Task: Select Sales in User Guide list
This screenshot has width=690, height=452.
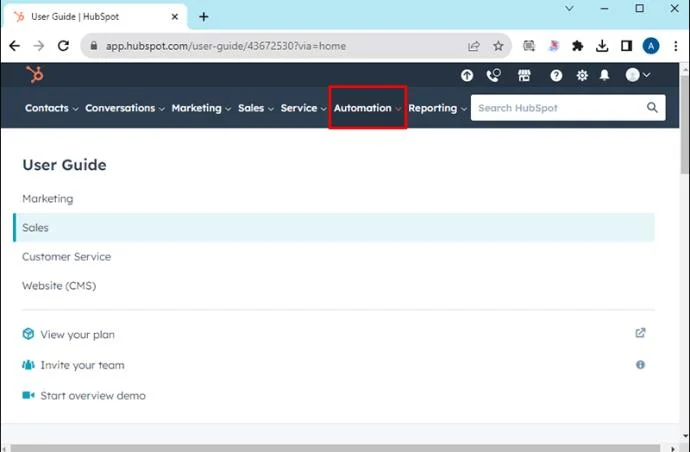Action: point(334,228)
